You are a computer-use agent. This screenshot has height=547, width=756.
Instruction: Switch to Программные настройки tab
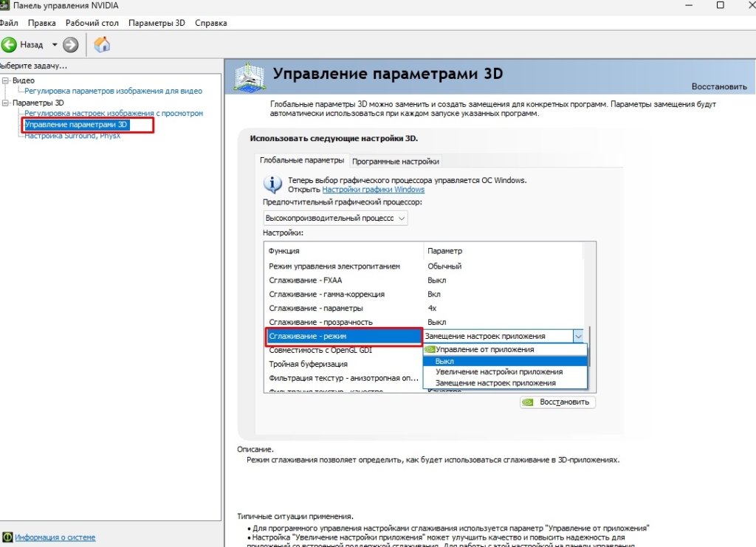tap(396, 162)
